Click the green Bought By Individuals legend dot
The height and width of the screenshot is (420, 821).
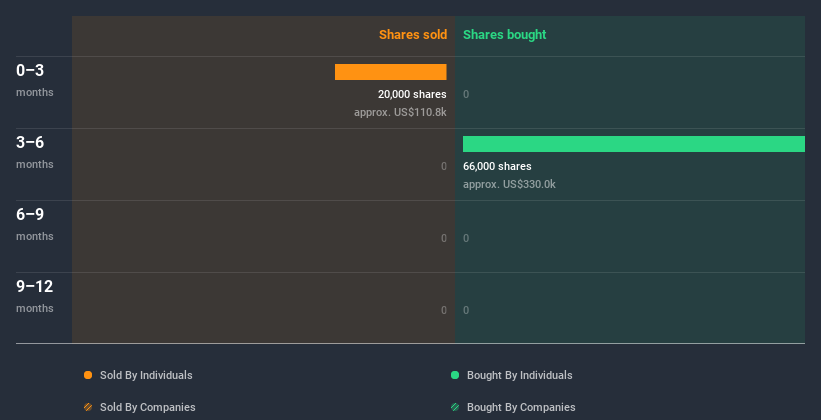point(455,375)
